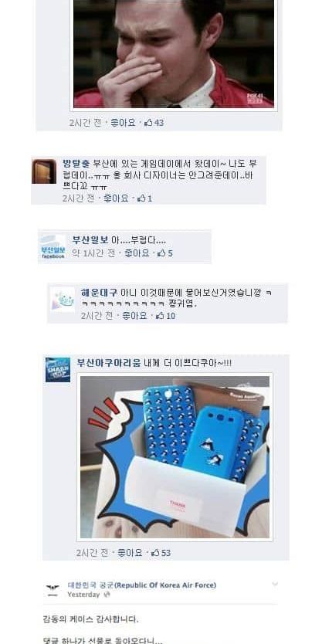Click the 해운대구 profile avatar

(63, 300)
